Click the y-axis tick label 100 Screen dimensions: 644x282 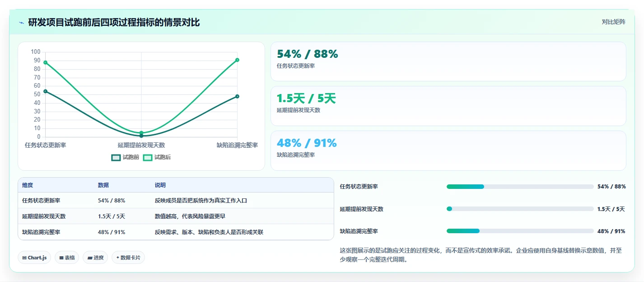[35, 52]
